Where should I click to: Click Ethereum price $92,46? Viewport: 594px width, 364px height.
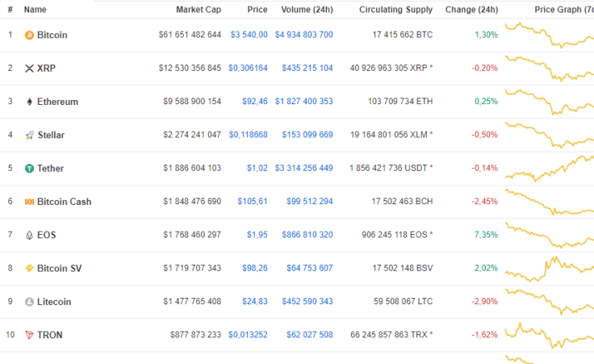254,101
